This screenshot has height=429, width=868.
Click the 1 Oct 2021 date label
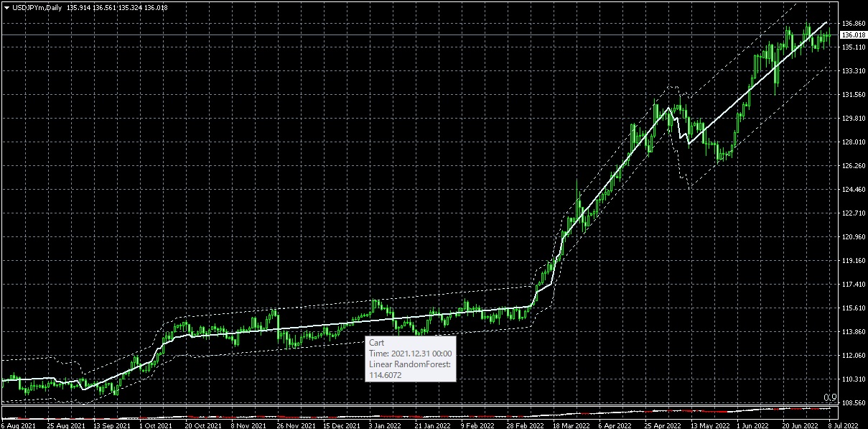(x=156, y=425)
